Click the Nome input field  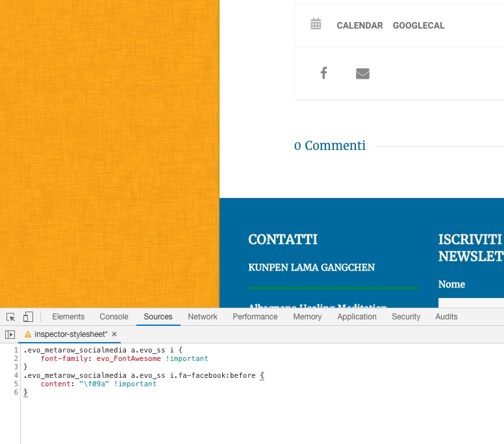point(471,302)
